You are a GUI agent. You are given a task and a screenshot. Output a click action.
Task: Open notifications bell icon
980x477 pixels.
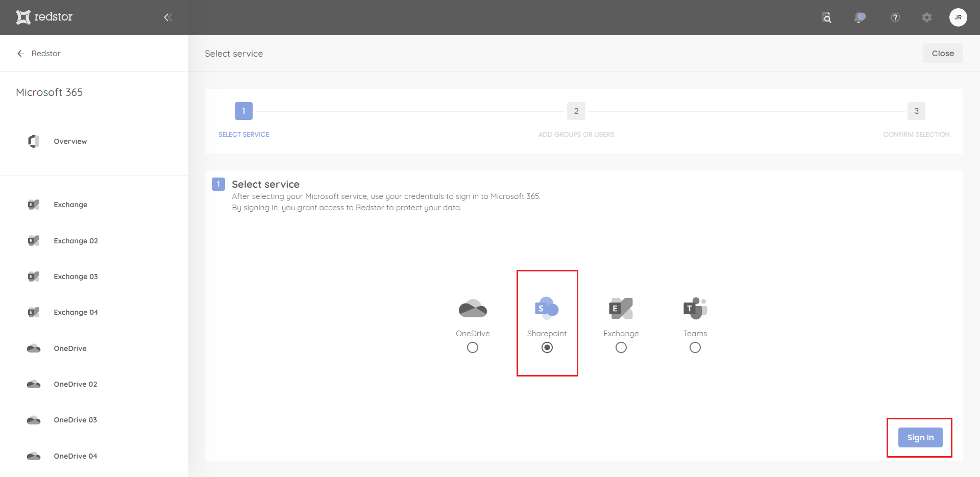click(860, 18)
